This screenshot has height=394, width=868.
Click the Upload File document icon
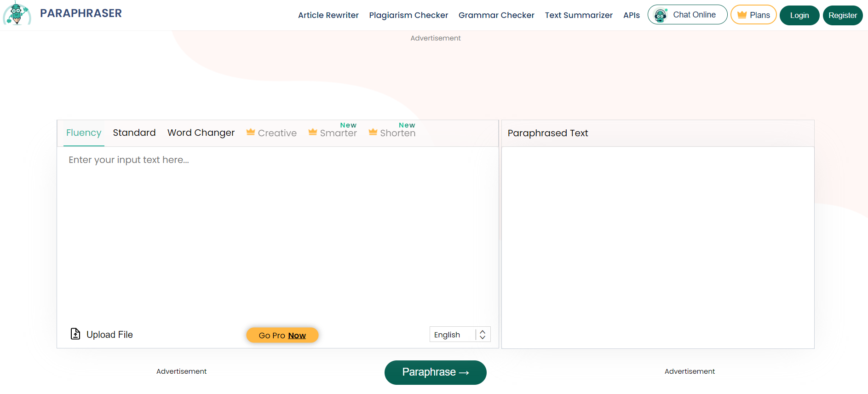[75, 334]
